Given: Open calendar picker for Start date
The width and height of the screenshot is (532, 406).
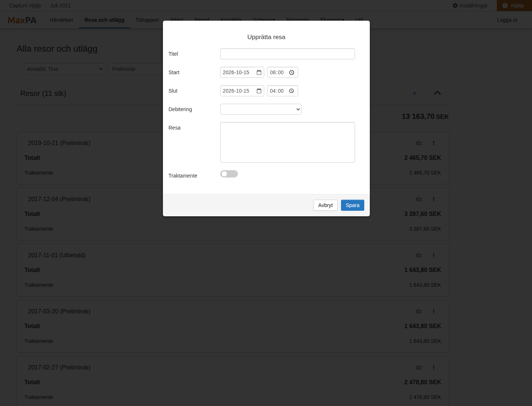Looking at the screenshot, I should (x=259, y=72).
